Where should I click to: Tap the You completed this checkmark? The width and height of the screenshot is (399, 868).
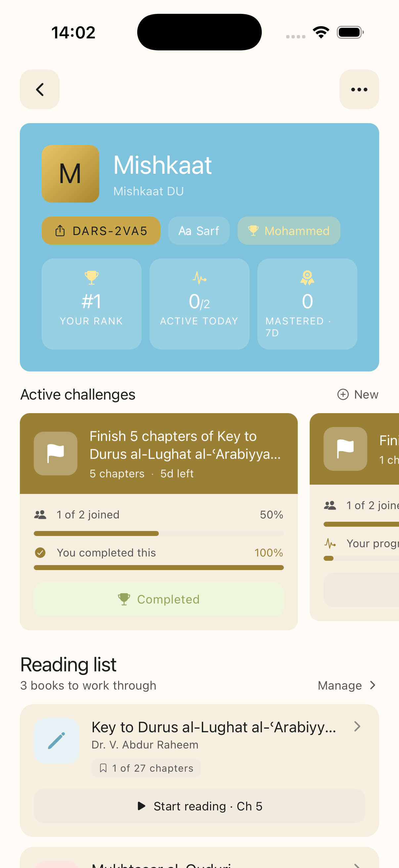click(x=40, y=553)
